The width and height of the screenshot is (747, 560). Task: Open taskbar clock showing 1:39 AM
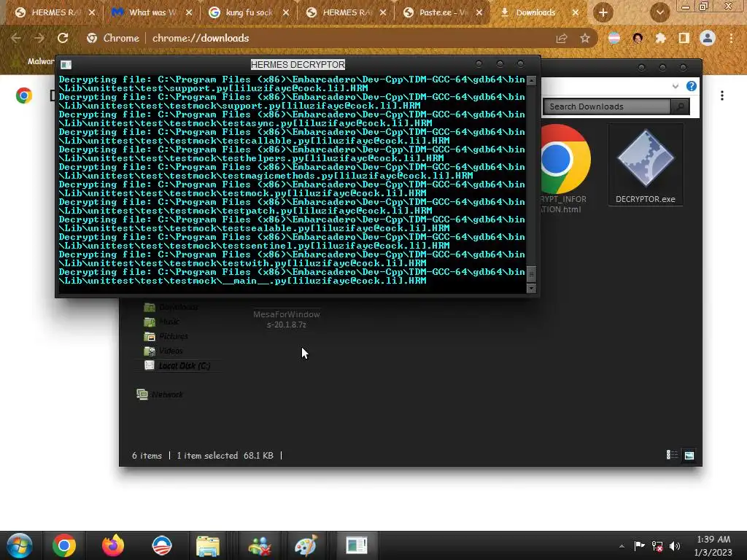[713, 545]
